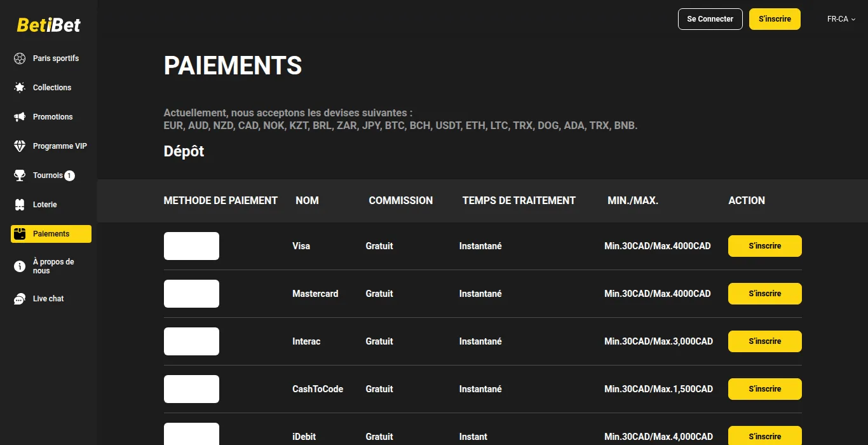Screen dimensions: 868x445
Task: Click the CashToCode payment logo thumbnail
Action: [x=191, y=389]
